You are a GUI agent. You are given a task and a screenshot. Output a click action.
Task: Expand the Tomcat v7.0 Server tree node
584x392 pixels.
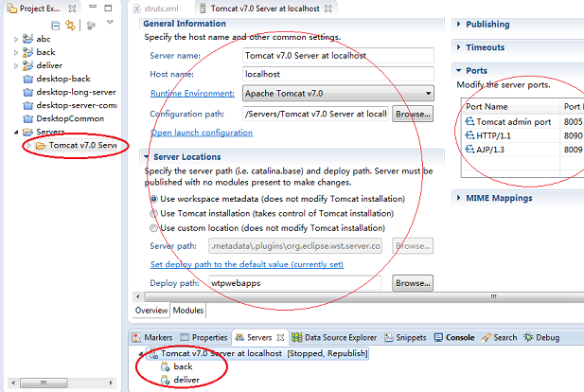pyautogui.click(x=28, y=145)
